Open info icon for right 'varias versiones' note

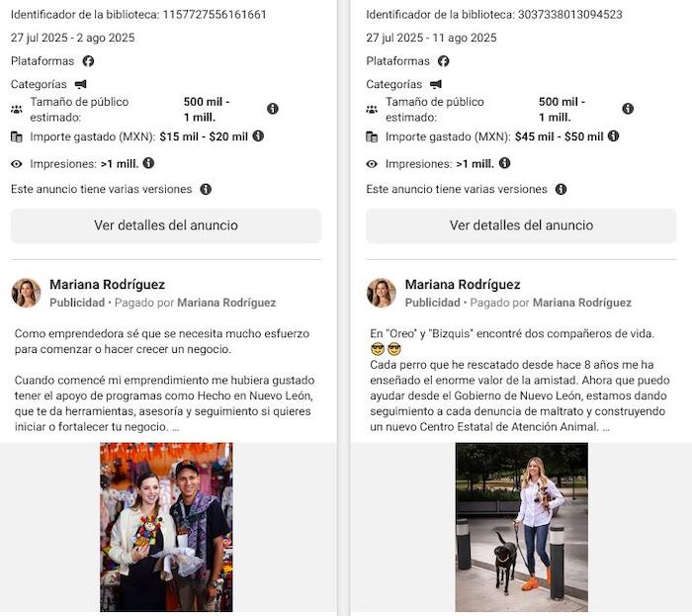tap(561, 189)
